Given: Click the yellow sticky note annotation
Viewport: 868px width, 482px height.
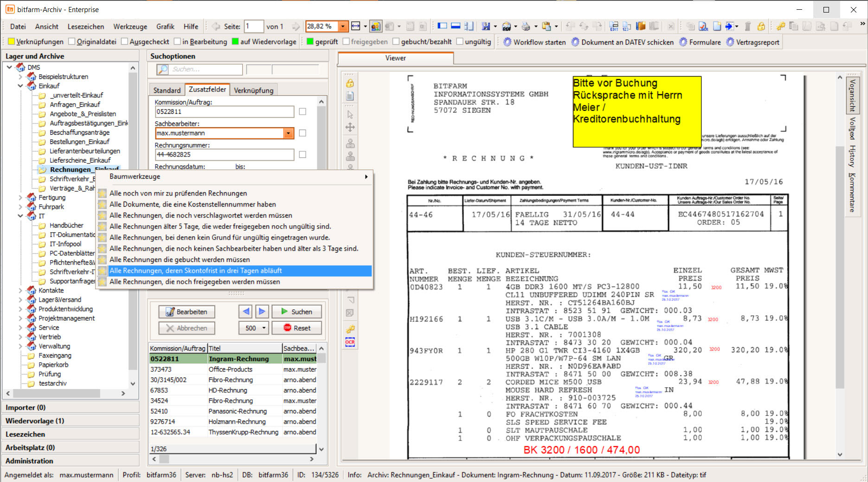Looking at the screenshot, I should (x=637, y=111).
